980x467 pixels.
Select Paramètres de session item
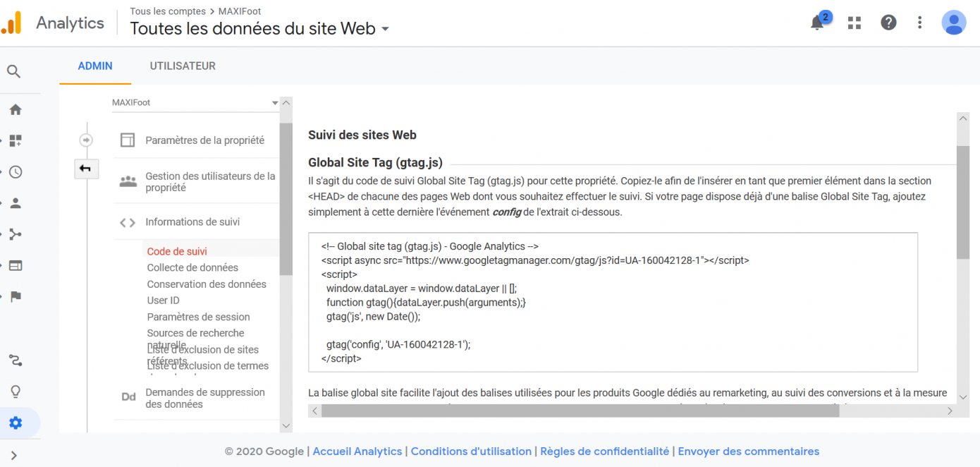pos(198,317)
